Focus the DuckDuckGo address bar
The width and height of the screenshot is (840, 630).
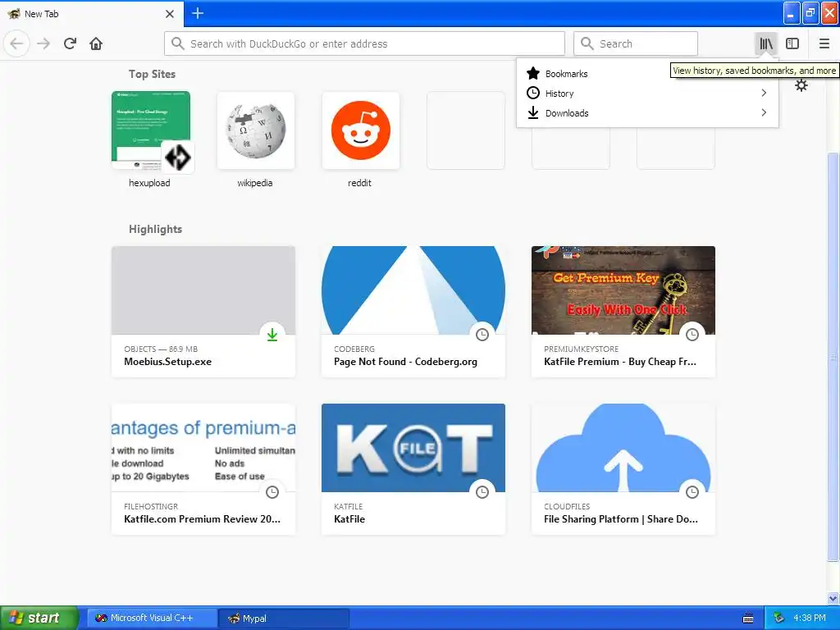coord(364,43)
